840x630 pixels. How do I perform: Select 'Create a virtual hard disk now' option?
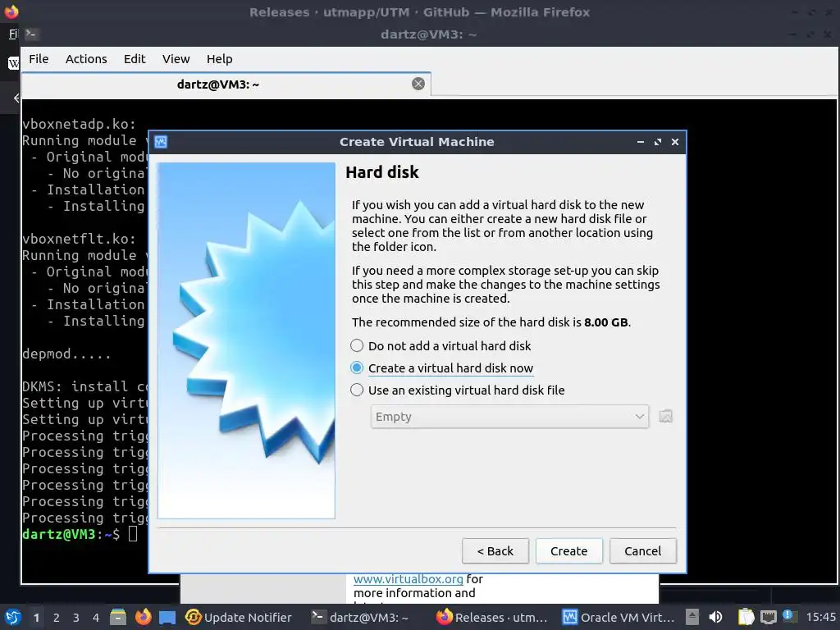[x=442, y=368]
